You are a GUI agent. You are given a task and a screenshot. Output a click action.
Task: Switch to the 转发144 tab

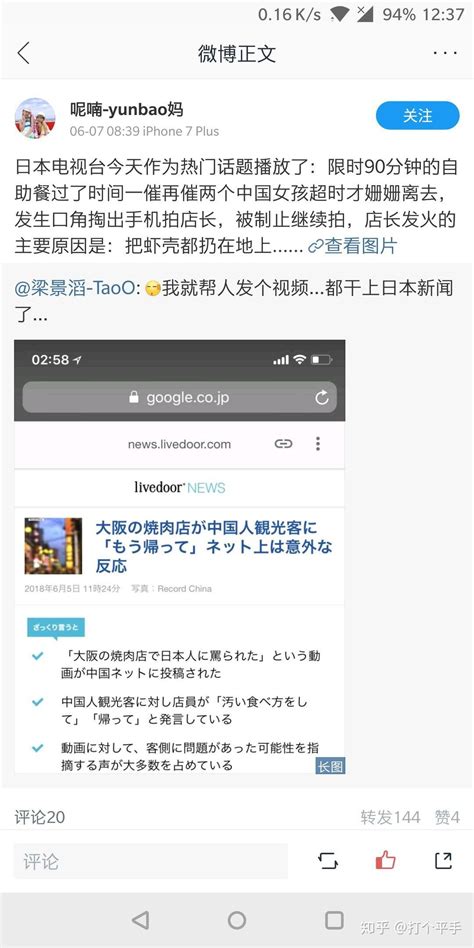tap(390, 817)
